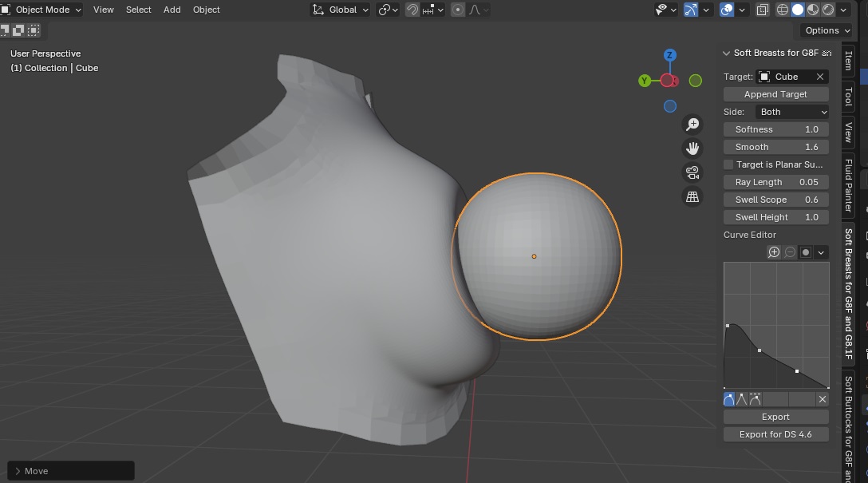
Task: Toggle the show overlays button
Action: (x=726, y=10)
